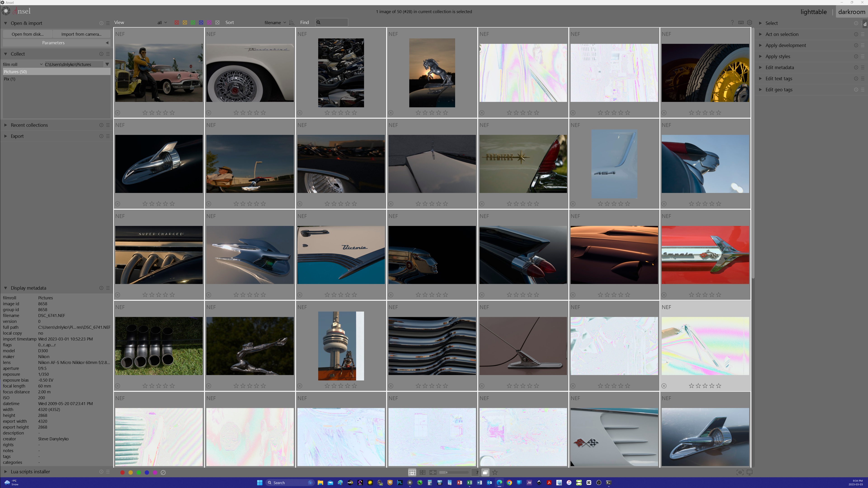This screenshot has height=488, width=868.
Task: Enable the focus detection icon near bottom right
Action: pyautogui.click(x=740, y=472)
